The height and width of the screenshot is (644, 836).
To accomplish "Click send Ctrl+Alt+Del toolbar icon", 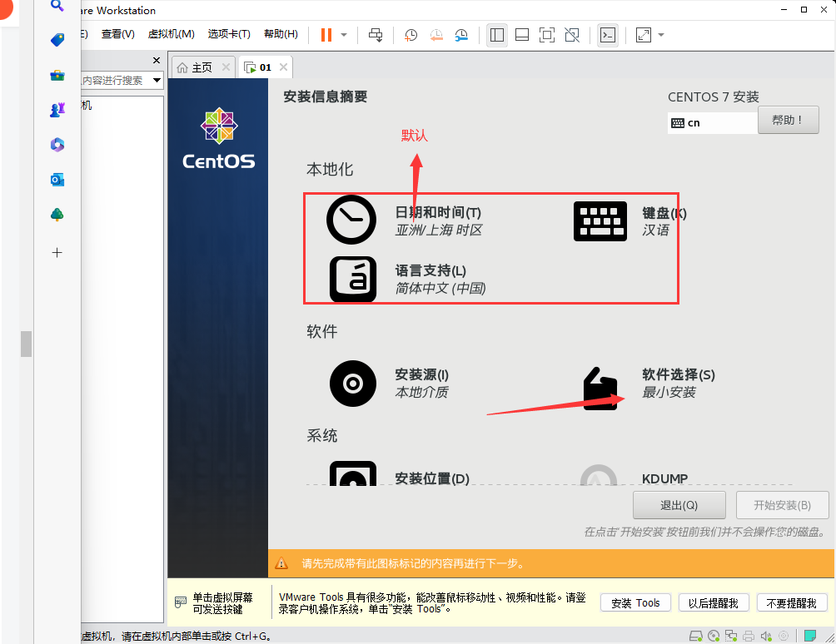I will pos(376,35).
